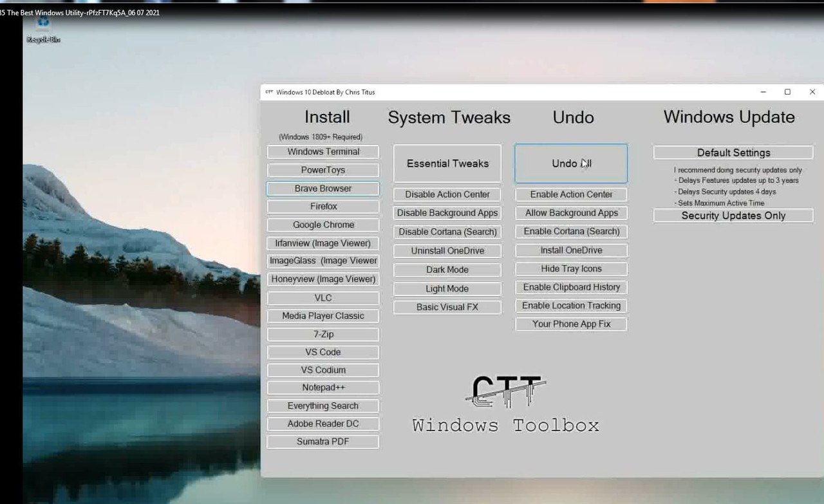The width and height of the screenshot is (824, 504).
Task: Click the 'System Tweaks' heading
Action: pos(449,117)
